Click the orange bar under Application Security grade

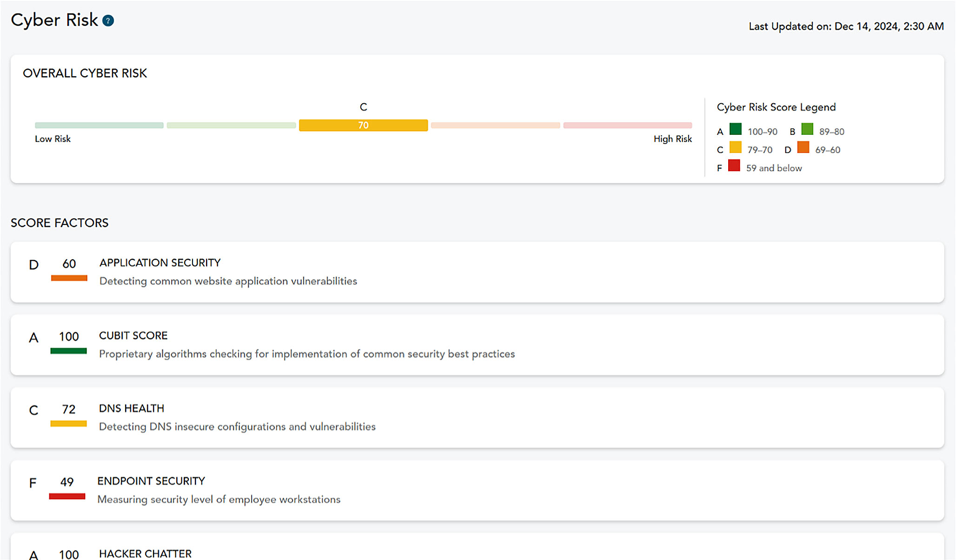[x=69, y=279]
